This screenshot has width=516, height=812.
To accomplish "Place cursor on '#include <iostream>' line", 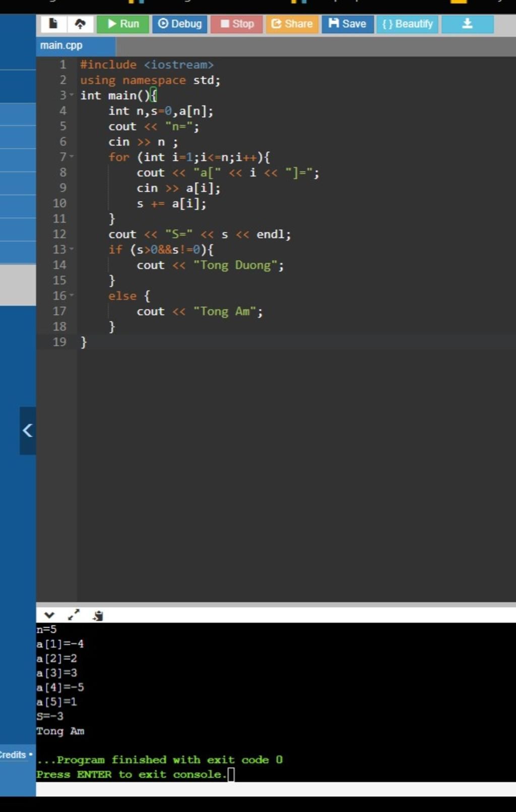I will [x=147, y=65].
